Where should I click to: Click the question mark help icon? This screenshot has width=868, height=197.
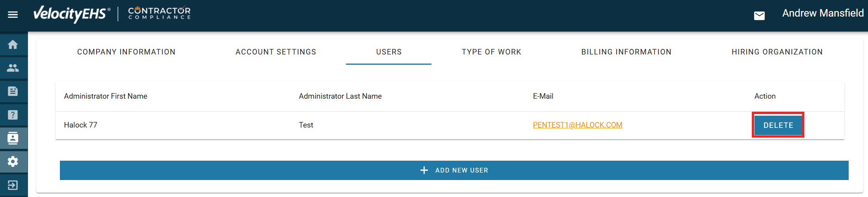coord(13,115)
